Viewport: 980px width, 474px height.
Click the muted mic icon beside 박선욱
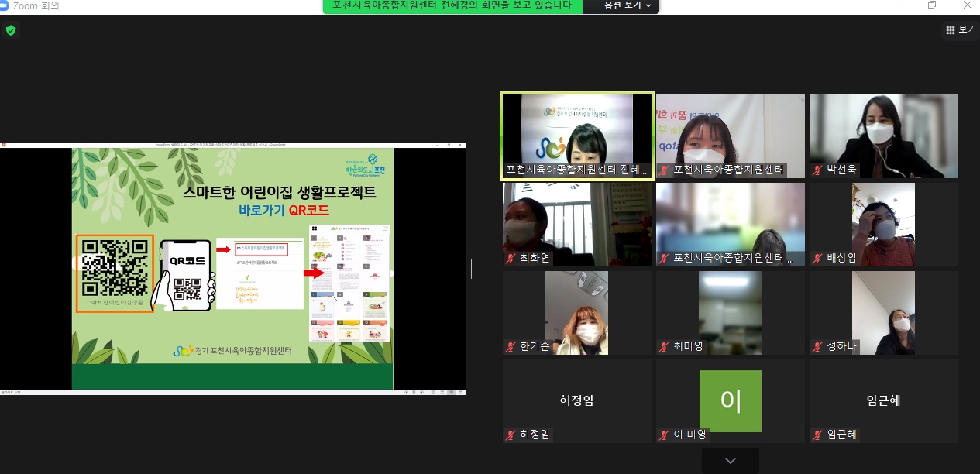coord(818,170)
